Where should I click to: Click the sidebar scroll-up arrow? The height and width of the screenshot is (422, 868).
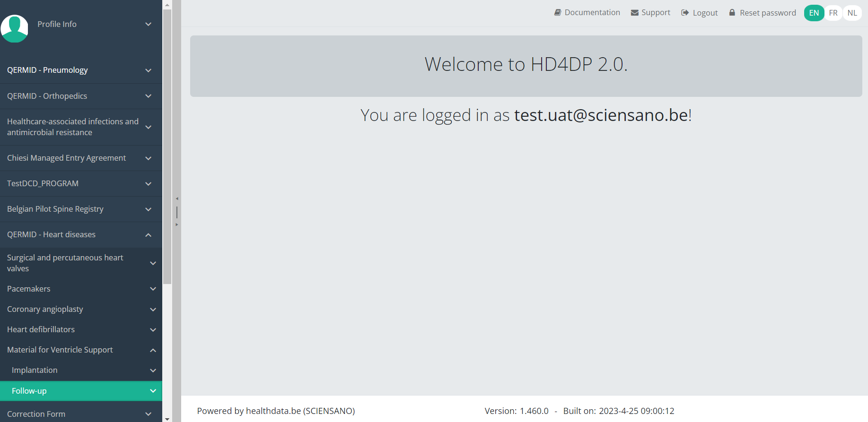(x=167, y=5)
